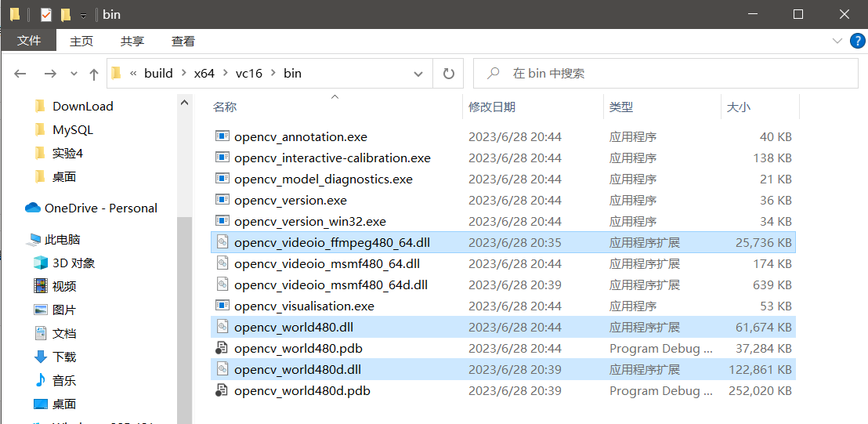The height and width of the screenshot is (424, 868).
Task: Click the icon beside opencv_version.exe
Action: tap(222, 200)
